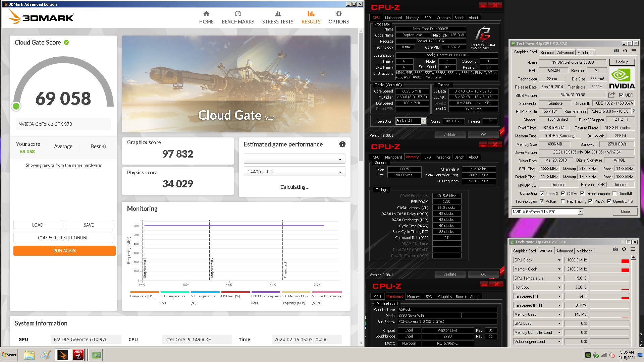This screenshot has width=644, height=362.
Task: Expand the Memory Clock sensor dropdown
Action: tap(559, 269)
